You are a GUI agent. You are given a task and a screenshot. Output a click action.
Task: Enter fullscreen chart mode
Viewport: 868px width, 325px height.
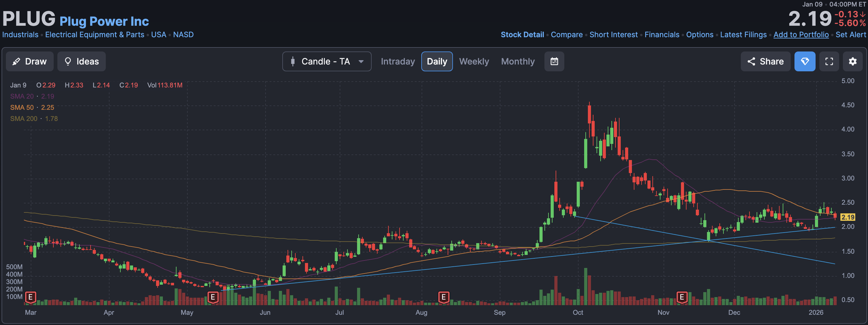click(x=829, y=61)
